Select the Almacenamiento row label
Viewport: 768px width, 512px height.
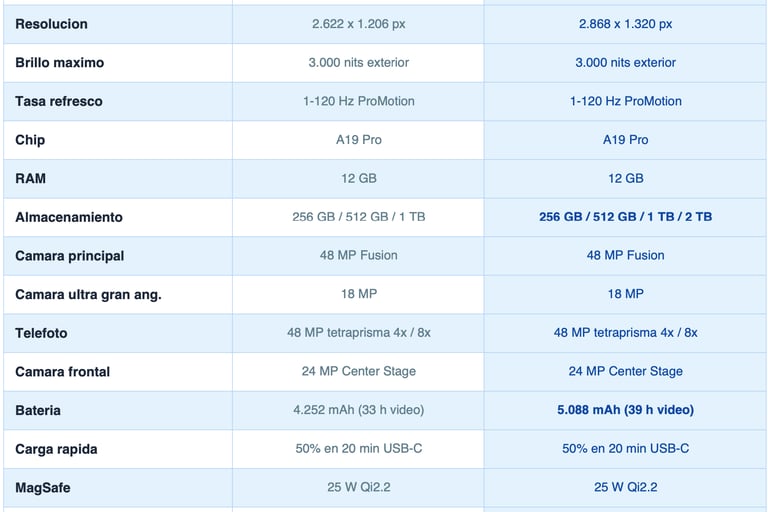(69, 217)
